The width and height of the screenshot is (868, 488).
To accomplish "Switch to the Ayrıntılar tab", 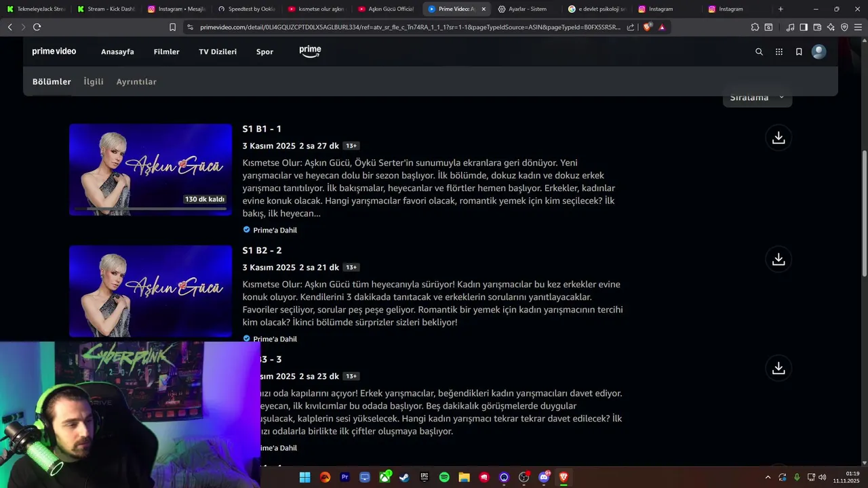I will [136, 81].
